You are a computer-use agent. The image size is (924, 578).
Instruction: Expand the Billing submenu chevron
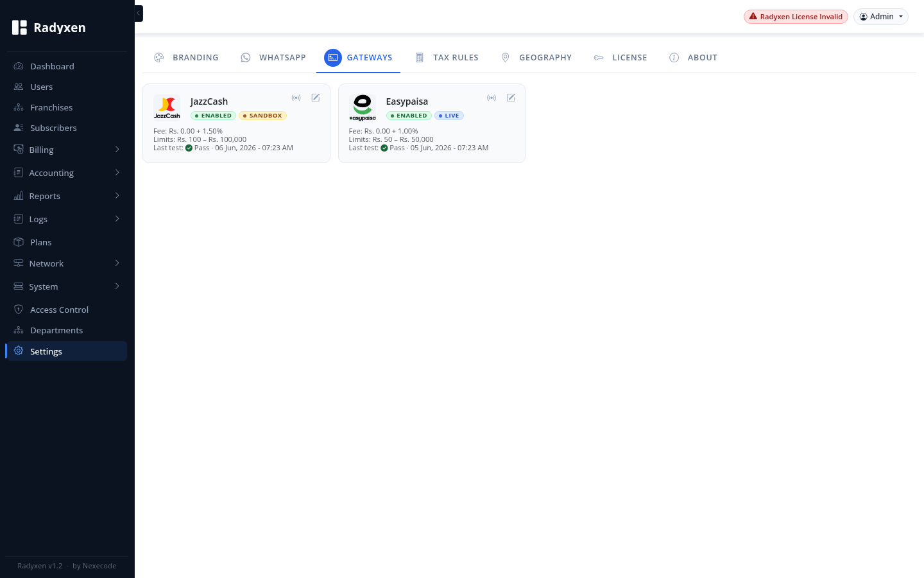tap(117, 149)
